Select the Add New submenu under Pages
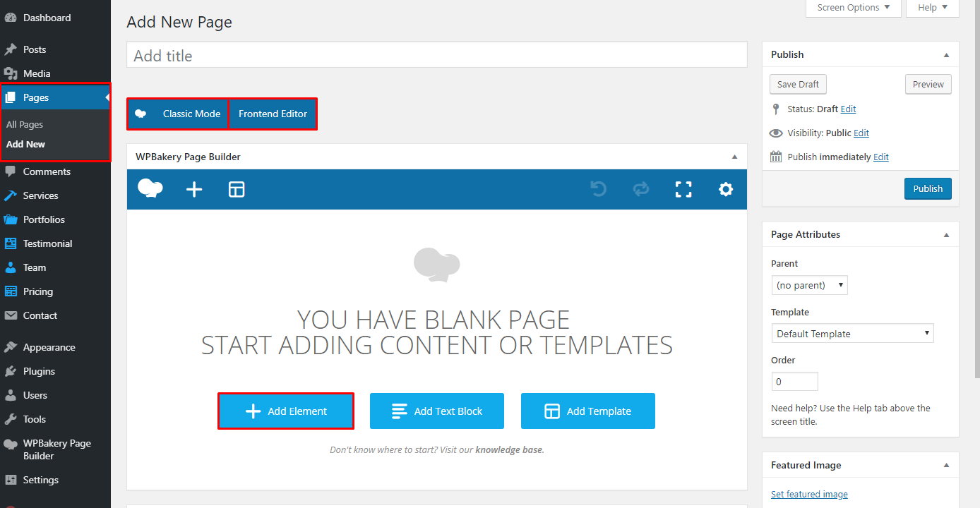 25,144
